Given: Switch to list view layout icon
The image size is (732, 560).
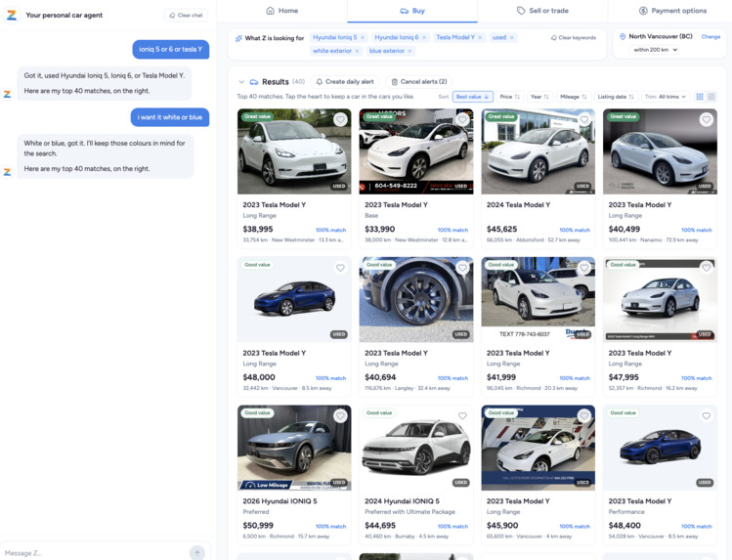Looking at the screenshot, I should (x=711, y=97).
